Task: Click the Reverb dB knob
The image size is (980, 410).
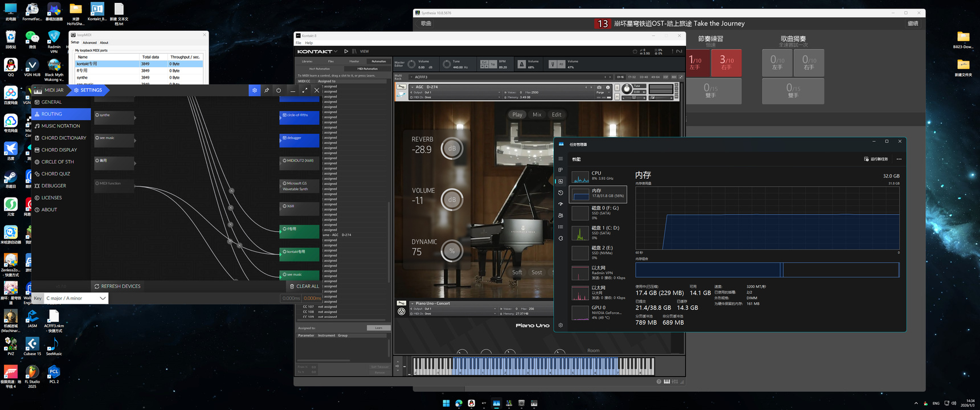Action: click(x=452, y=149)
